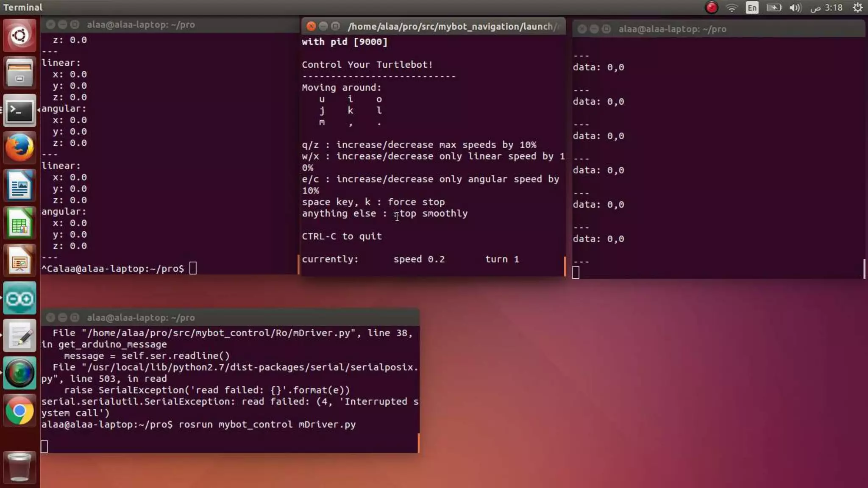Launch Firefox from the dock
Viewport: 868px width, 488px height.
(19, 148)
